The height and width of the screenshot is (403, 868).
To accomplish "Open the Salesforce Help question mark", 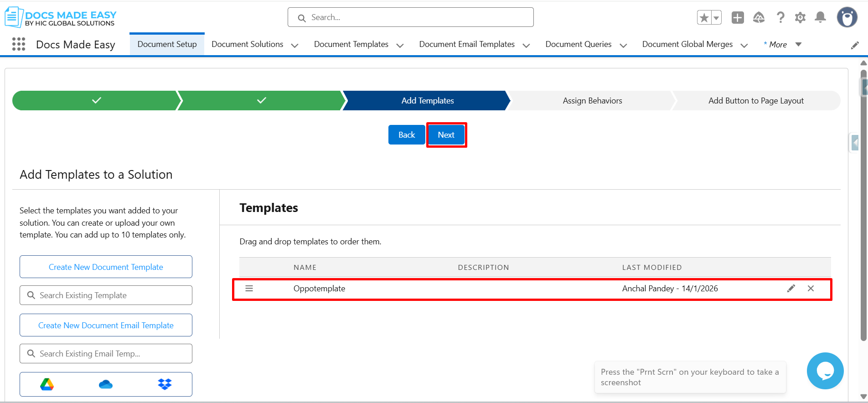I will coord(780,18).
